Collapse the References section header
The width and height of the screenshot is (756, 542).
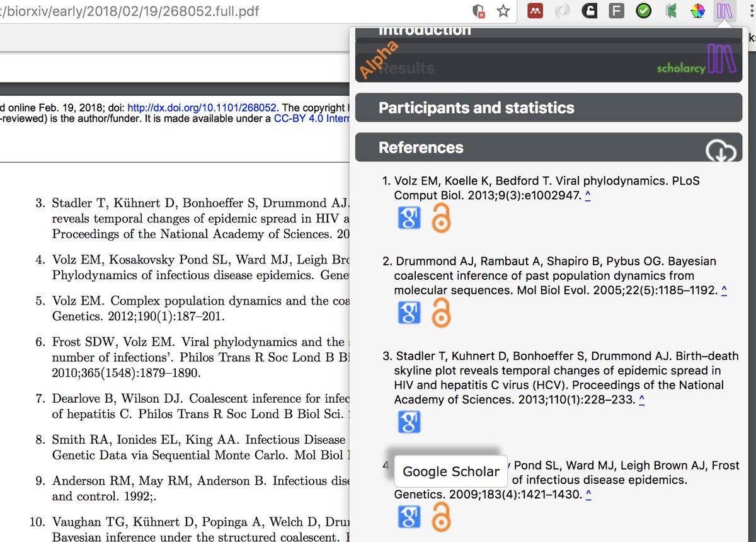coord(549,147)
